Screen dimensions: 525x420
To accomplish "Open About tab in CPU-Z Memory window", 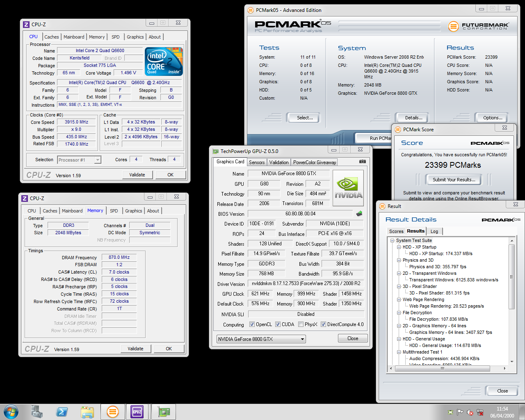I will tap(153, 211).
